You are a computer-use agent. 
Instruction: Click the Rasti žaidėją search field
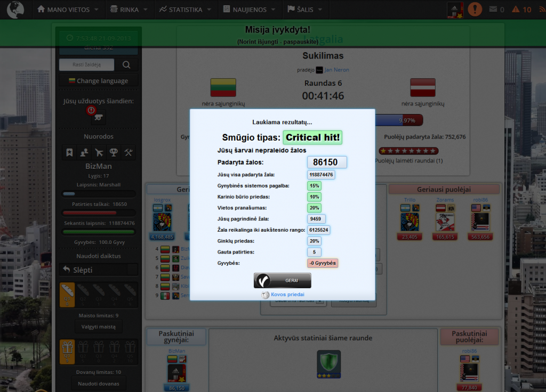(87, 64)
